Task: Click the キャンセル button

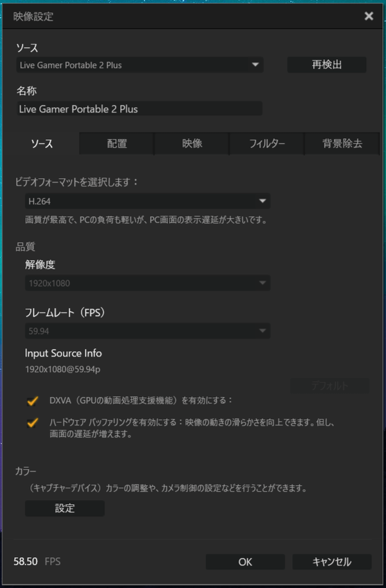Action: coord(332,562)
